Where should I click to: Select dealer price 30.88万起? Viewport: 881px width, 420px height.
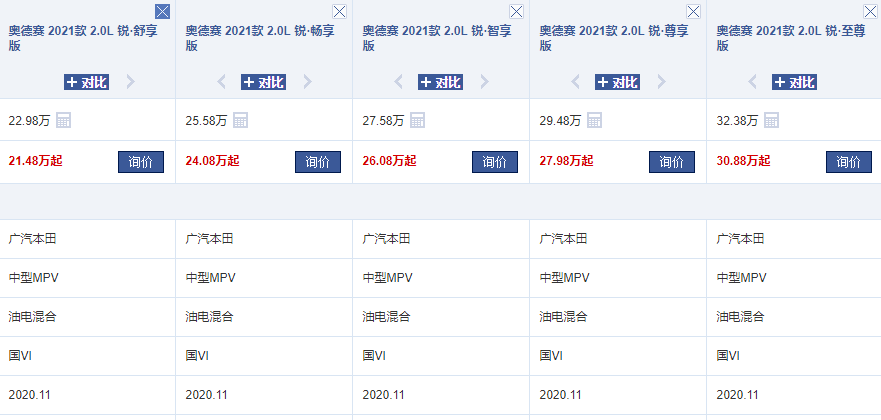pyautogui.click(x=743, y=161)
